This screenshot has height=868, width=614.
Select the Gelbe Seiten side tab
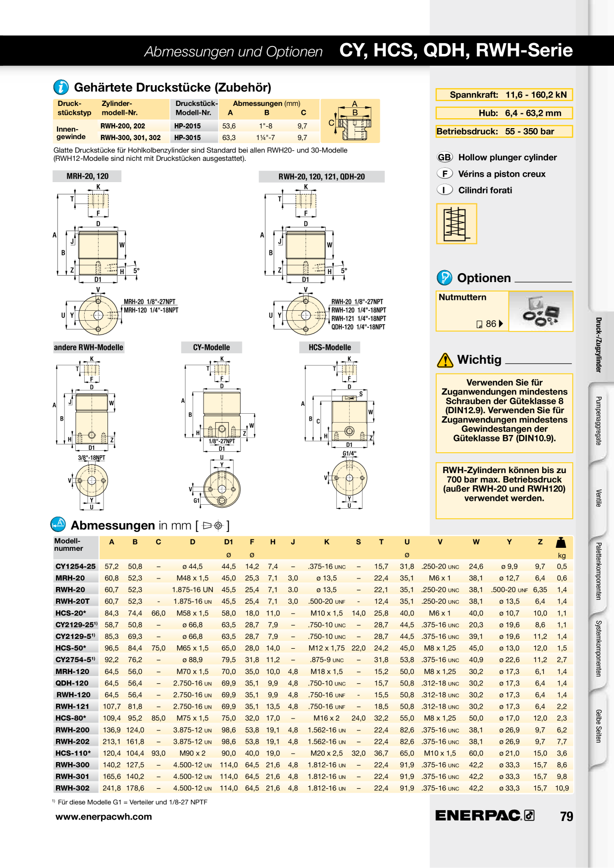[x=599, y=725]
